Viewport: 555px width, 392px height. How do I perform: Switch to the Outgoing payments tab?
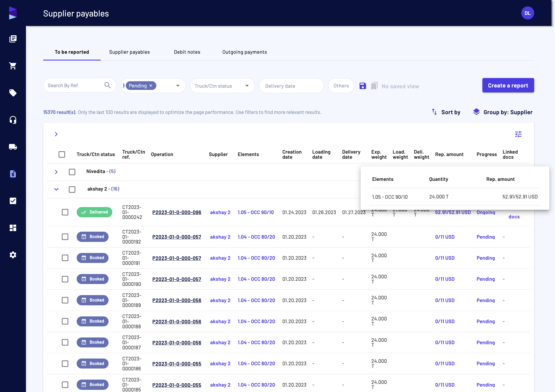point(245,52)
